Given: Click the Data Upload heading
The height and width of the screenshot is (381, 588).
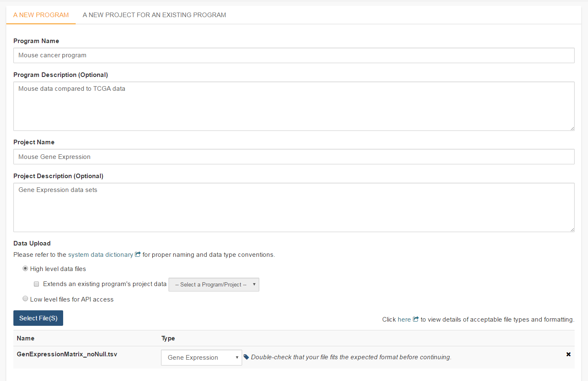Looking at the screenshot, I should pyautogui.click(x=32, y=243).
